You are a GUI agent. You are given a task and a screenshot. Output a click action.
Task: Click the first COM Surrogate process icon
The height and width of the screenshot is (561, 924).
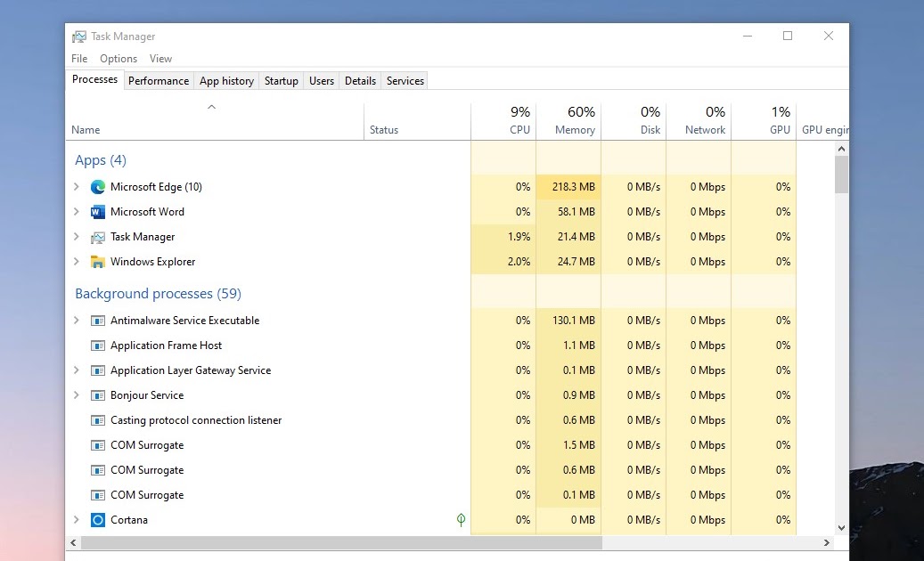point(98,444)
